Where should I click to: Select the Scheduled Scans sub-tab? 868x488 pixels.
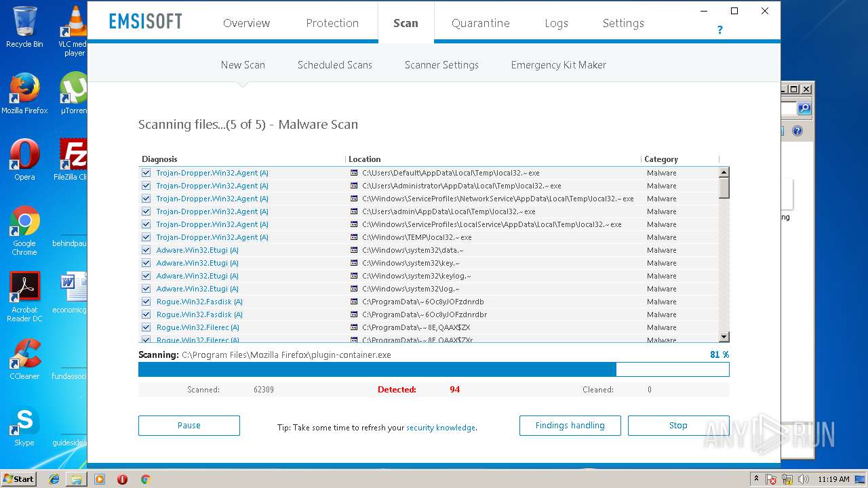pyautogui.click(x=335, y=65)
